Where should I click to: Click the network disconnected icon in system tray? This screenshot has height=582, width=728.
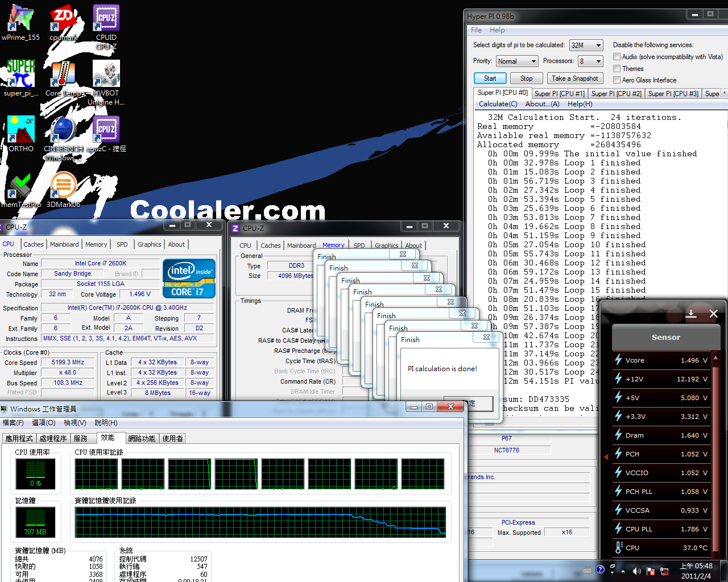tap(664, 571)
